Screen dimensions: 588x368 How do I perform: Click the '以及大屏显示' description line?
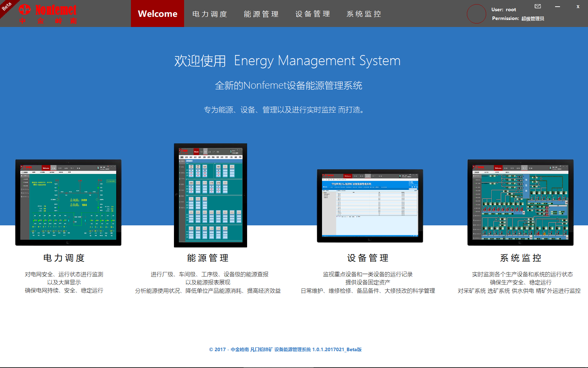[x=64, y=282]
